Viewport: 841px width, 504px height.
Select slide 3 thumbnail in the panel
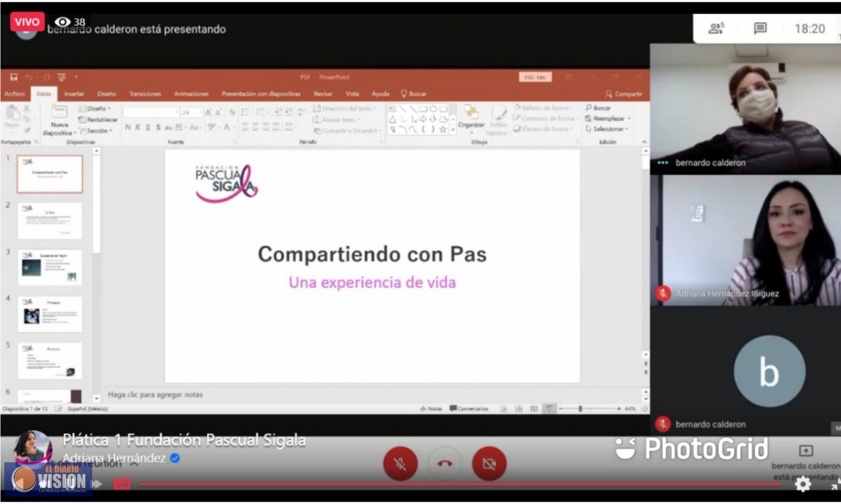50,268
